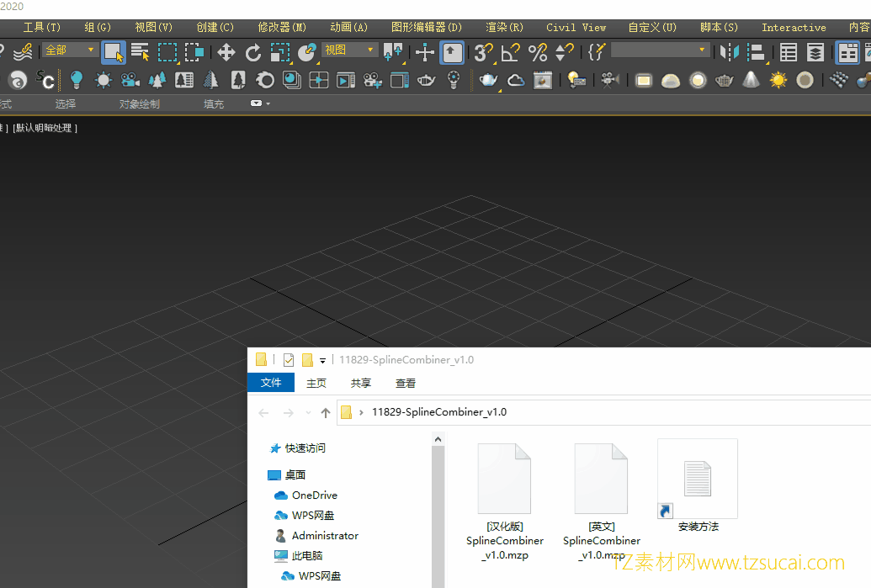The width and height of the screenshot is (871, 588).
Task: Select the Bind to Space Warp tool
Action: tap(22, 52)
